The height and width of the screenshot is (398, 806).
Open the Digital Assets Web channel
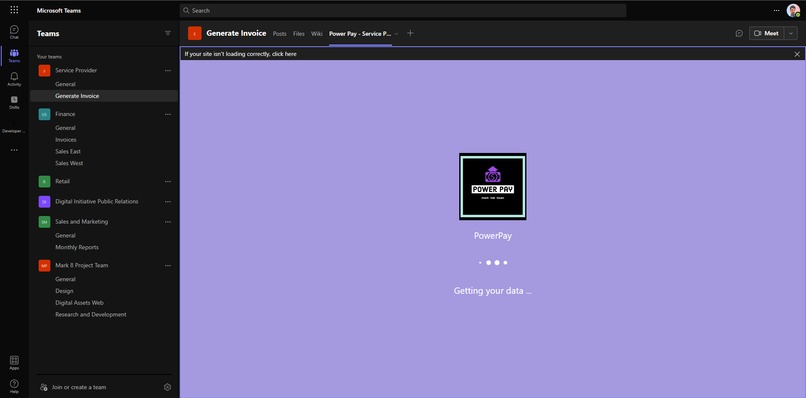pos(80,302)
